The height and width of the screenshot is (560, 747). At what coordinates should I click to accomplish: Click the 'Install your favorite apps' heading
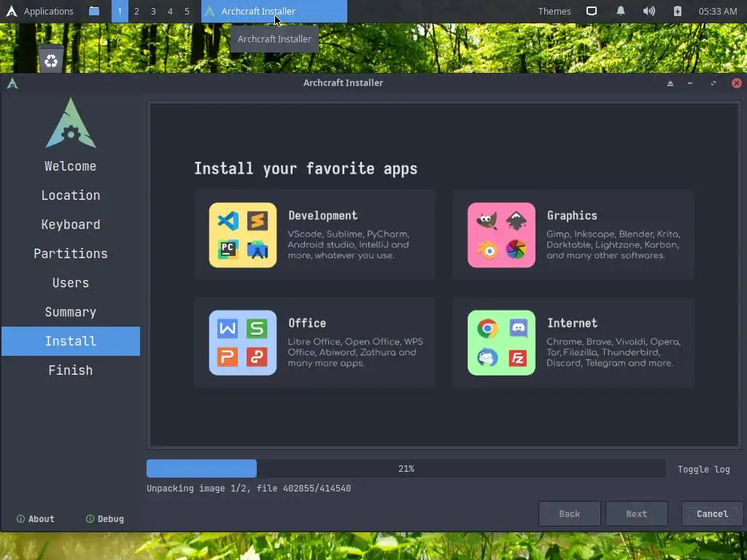[x=306, y=168]
